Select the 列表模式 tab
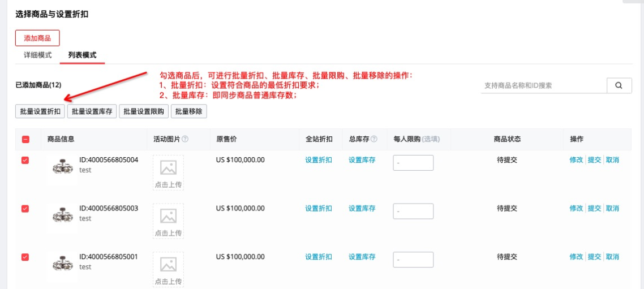The height and width of the screenshot is (289, 644). (x=82, y=55)
